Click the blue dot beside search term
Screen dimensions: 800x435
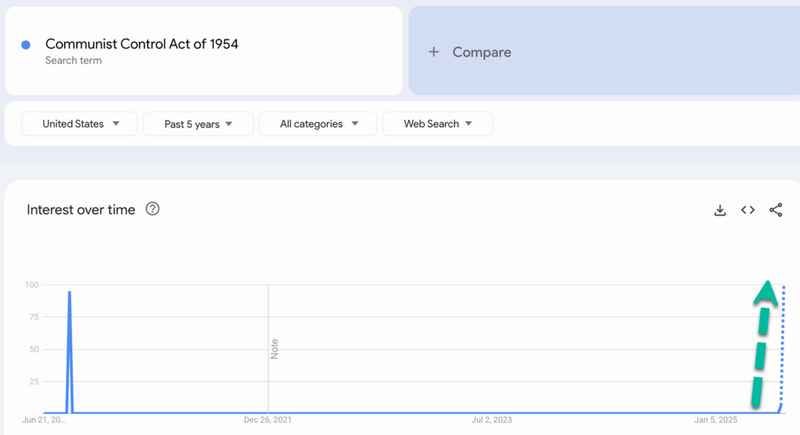[26, 45]
